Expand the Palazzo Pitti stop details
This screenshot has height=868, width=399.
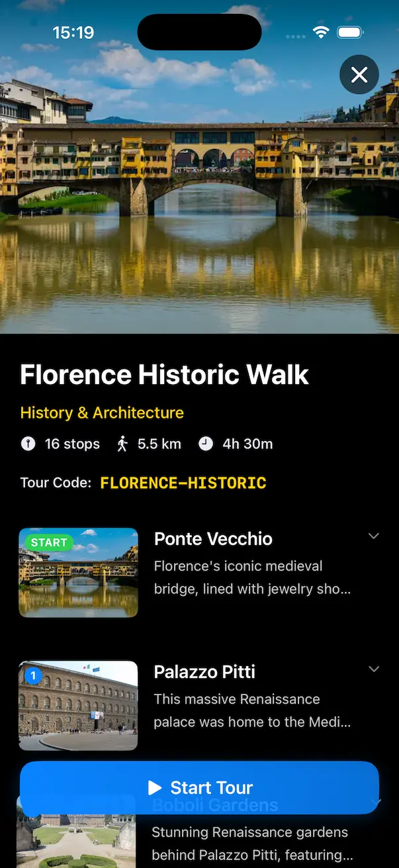[374, 669]
